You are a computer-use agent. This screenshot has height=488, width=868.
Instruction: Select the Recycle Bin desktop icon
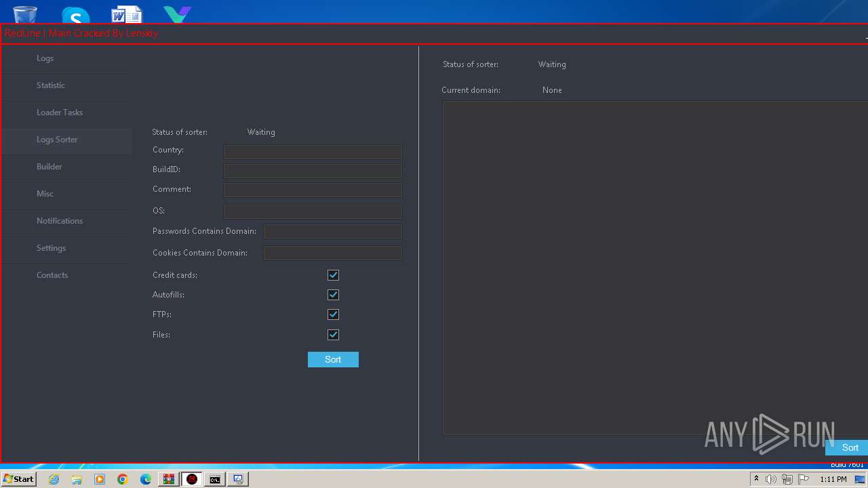(25, 14)
